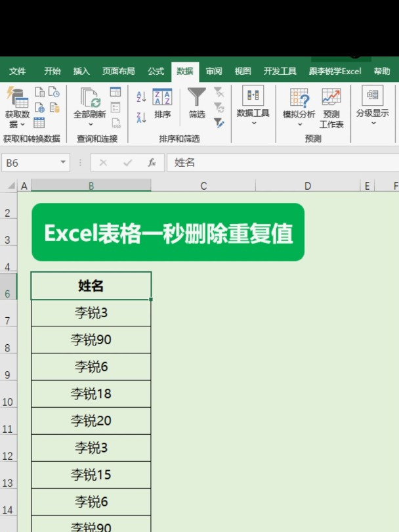Select the 李锐6 cell in row 9
The height and width of the screenshot is (532, 399).
tap(91, 366)
